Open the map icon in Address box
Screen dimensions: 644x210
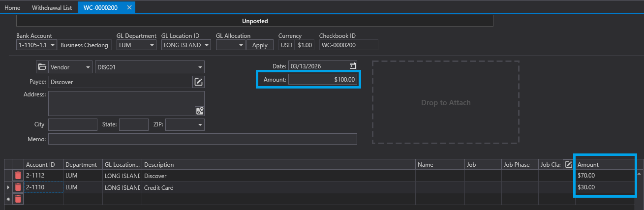click(199, 111)
